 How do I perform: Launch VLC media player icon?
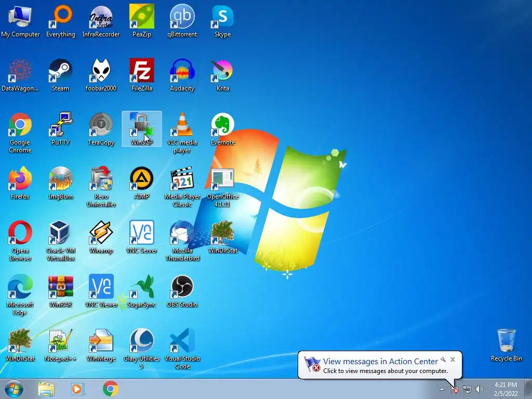pos(182,133)
